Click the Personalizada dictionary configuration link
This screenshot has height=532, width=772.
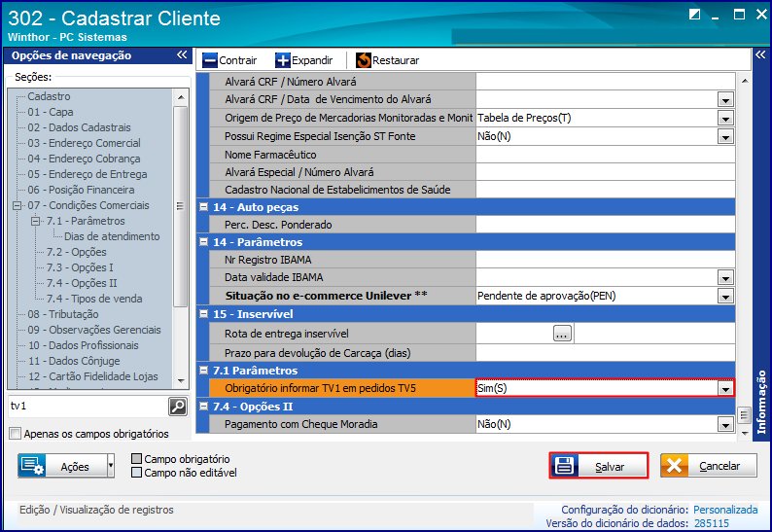tap(725, 510)
